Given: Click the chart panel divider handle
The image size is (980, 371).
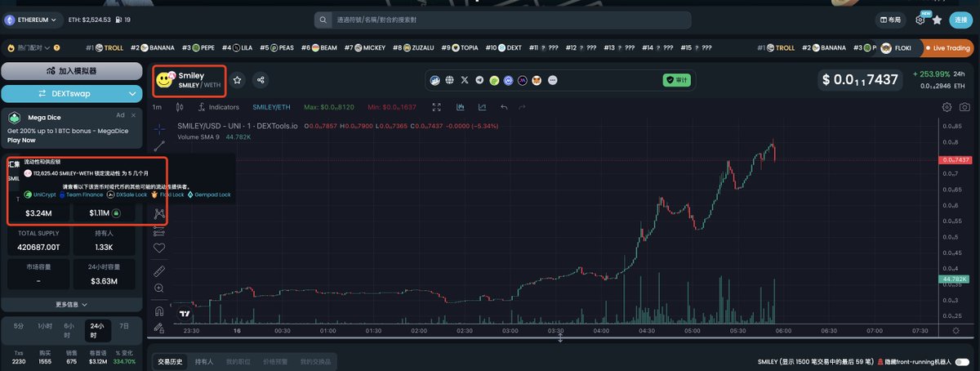Looking at the screenshot, I should pos(560,338).
